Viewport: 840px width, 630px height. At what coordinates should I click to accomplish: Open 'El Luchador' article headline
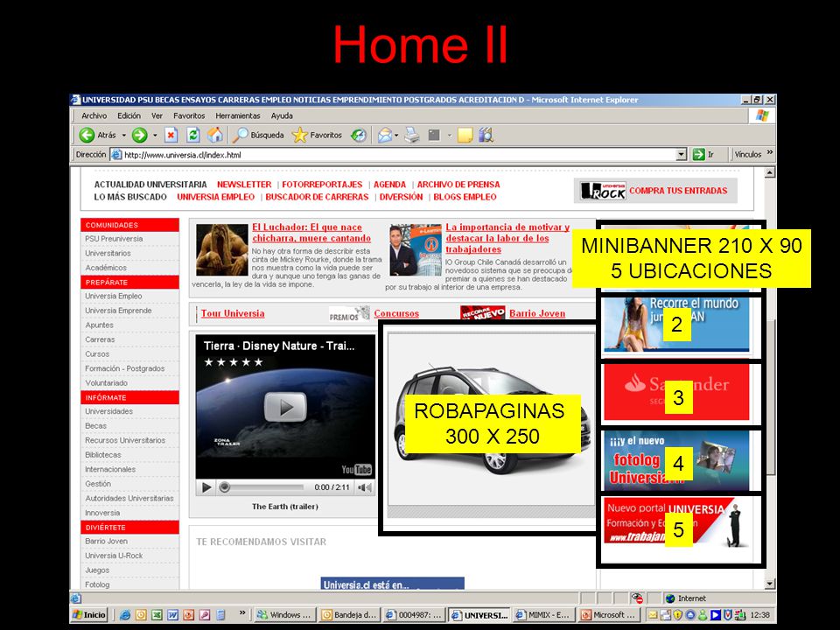(x=311, y=233)
